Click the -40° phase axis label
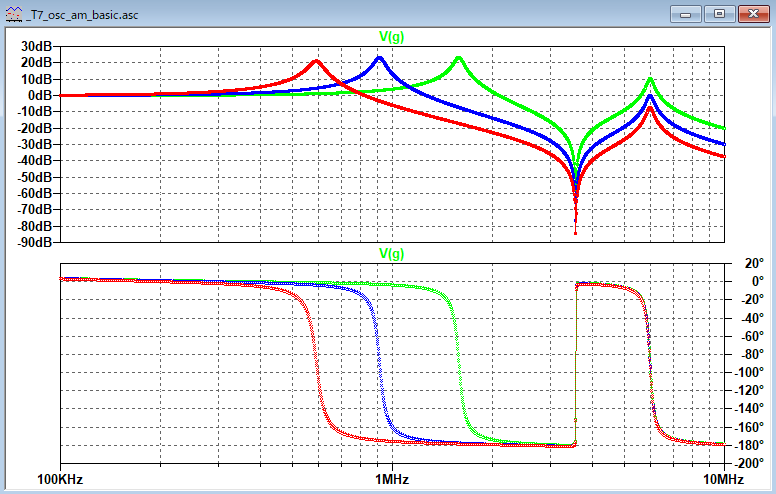The height and width of the screenshot is (494, 776). pos(752,318)
